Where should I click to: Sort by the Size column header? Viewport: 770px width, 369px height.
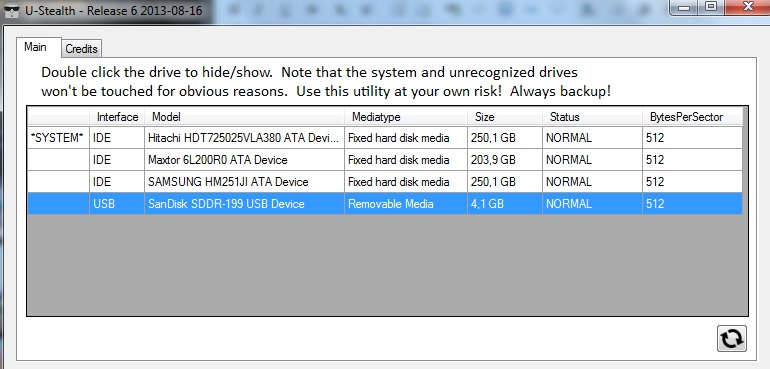point(505,117)
